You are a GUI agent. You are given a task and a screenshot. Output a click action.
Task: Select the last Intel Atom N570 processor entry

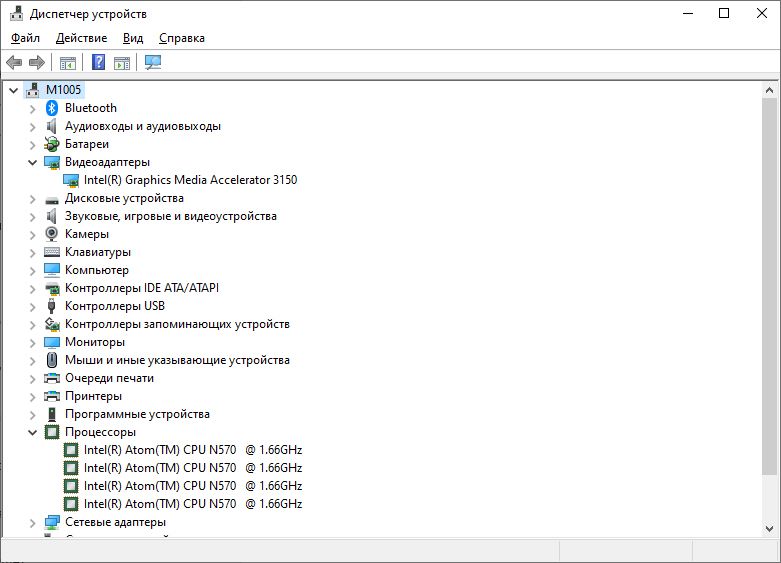pos(193,504)
